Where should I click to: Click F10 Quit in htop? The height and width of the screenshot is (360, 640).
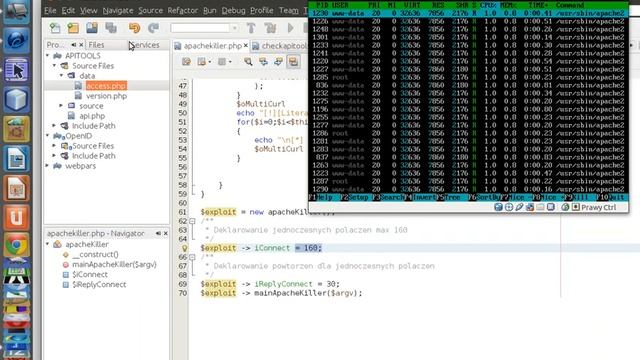click(611, 198)
